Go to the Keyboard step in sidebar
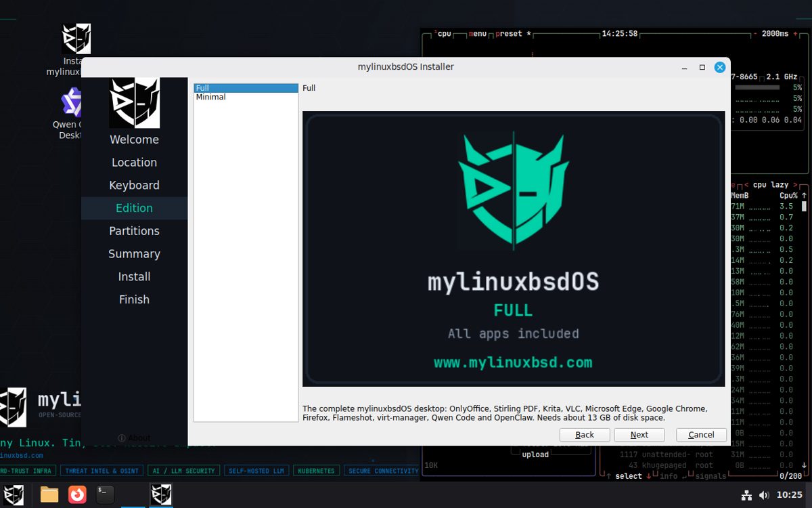Viewport: 812px width, 508px height. click(134, 186)
